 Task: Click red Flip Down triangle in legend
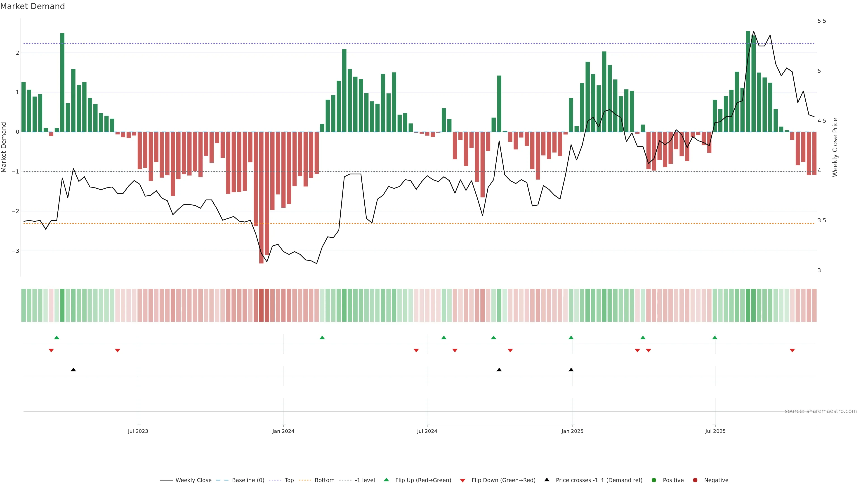(463, 480)
